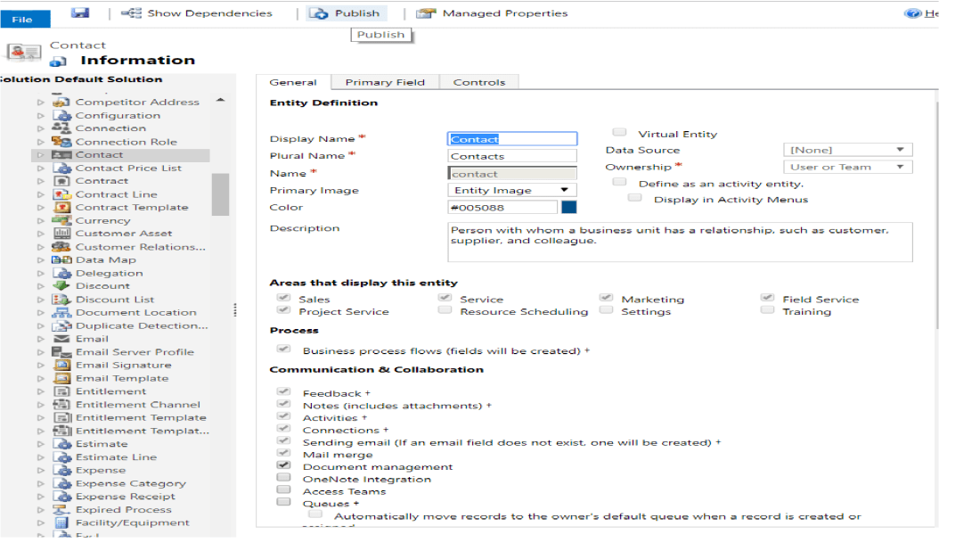Open the File menu button
Screen dimensions: 980x551
(22, 19)
